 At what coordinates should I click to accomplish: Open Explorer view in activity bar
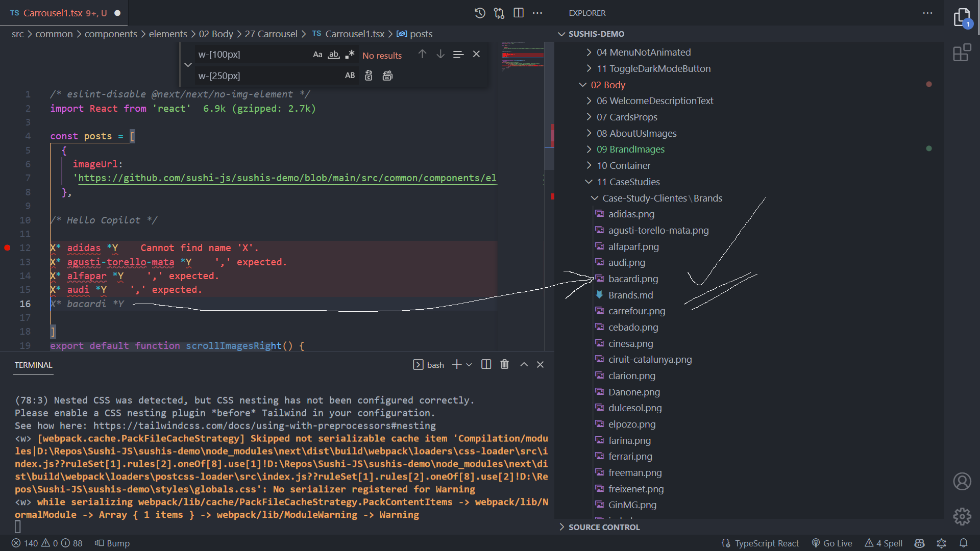click(x=962, y=18)
